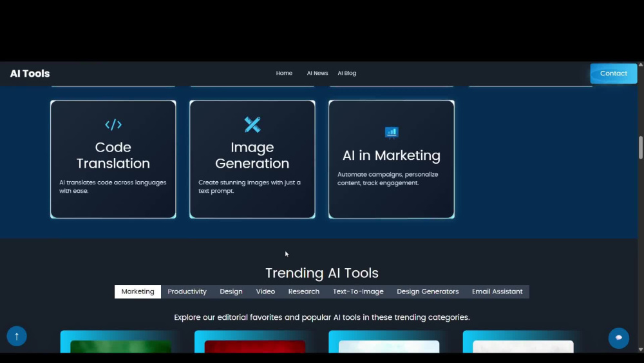Click the ruler and pencil Image Generation icon
The width and height of the screenshot is (644, 363).
click(x=252, y=124)
